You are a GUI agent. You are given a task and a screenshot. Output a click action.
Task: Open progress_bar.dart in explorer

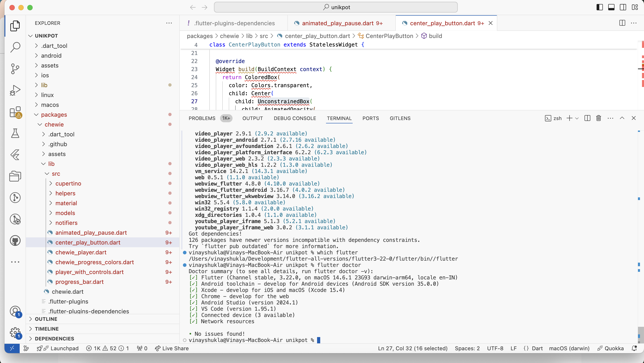tap(102, 282)
